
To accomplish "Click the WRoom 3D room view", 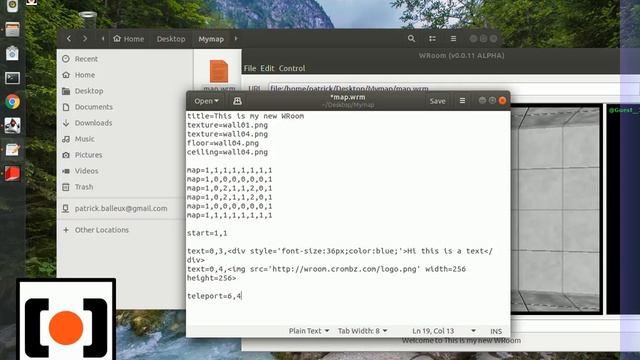I will (x=556, y=209).
